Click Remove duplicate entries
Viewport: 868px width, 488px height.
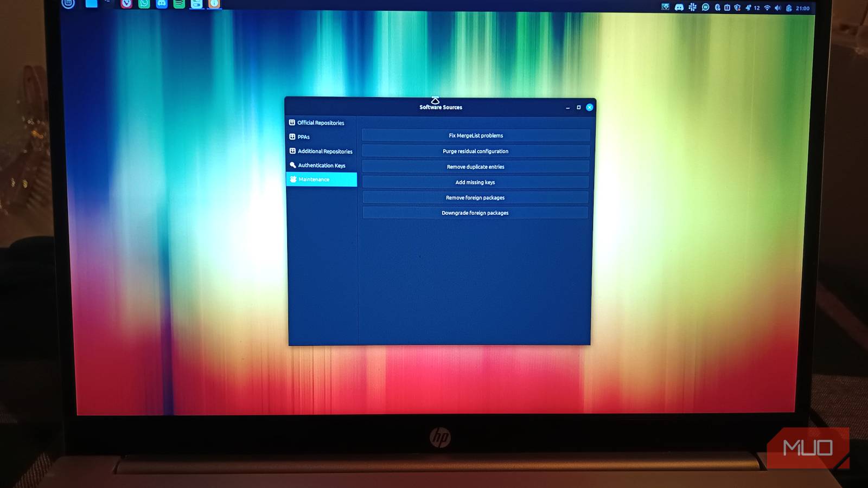coord(475,166)
